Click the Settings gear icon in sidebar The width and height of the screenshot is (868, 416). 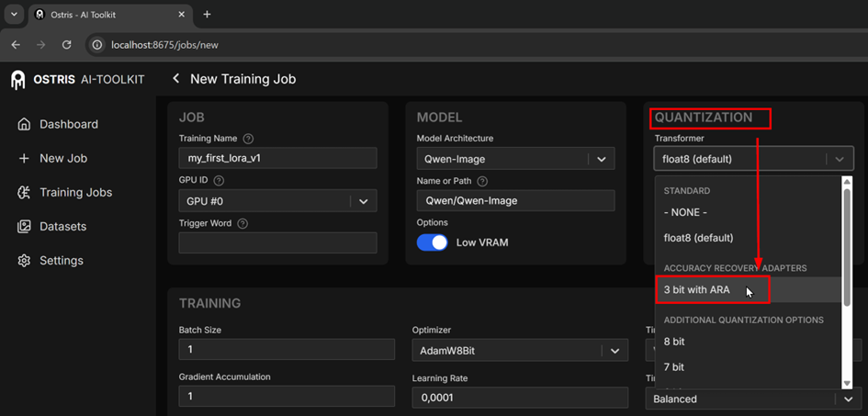pos(24,261)
